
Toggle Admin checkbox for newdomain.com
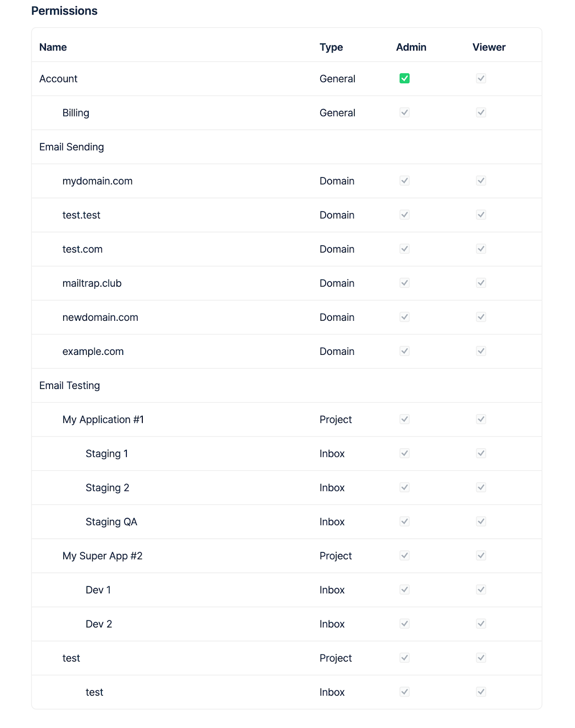click(404, 317)
